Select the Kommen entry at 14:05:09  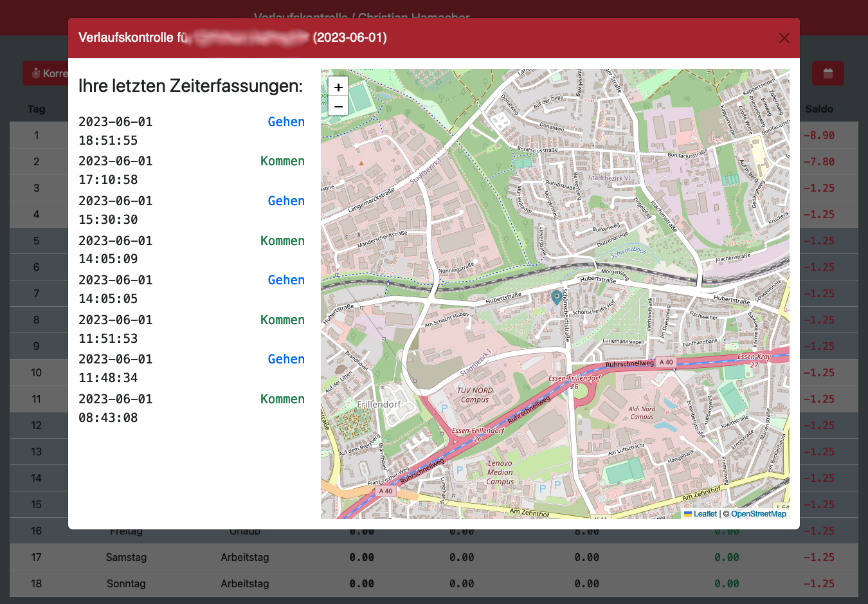point(282,241)
